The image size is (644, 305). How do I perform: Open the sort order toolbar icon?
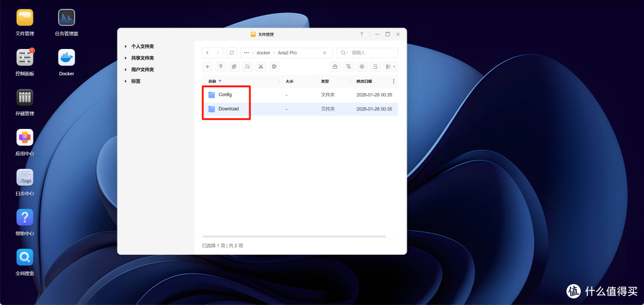(x=375, y=66)
